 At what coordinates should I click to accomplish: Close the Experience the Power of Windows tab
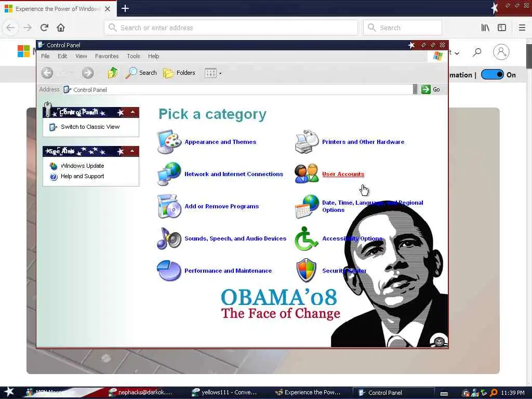coord(108,9)
